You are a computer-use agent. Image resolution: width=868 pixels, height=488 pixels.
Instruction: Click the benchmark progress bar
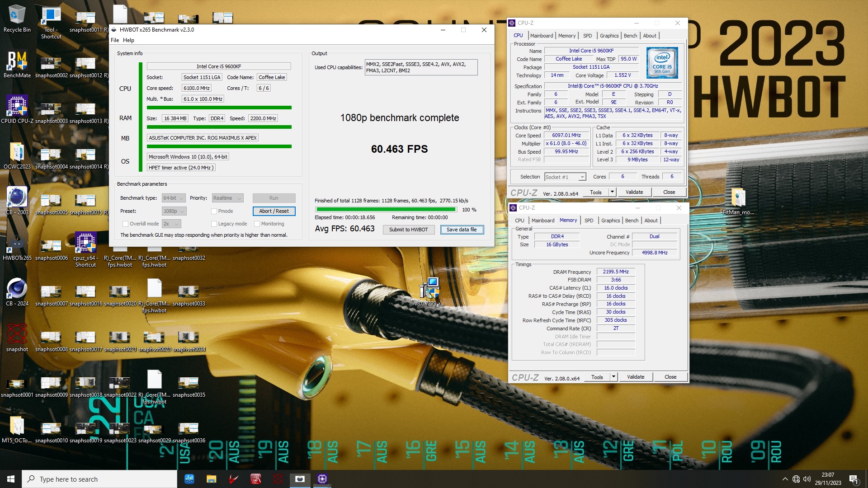[386, 210]
